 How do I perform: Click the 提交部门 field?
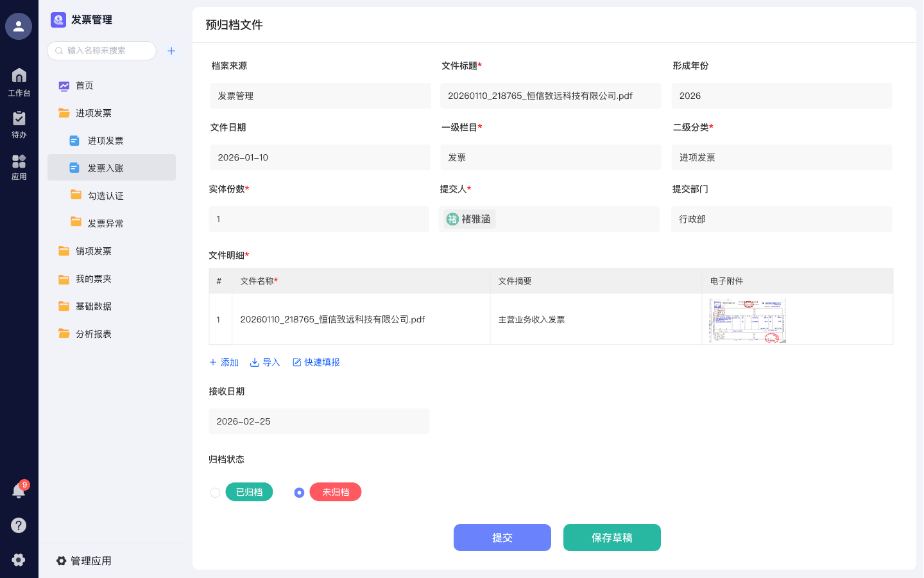[782, 219]
